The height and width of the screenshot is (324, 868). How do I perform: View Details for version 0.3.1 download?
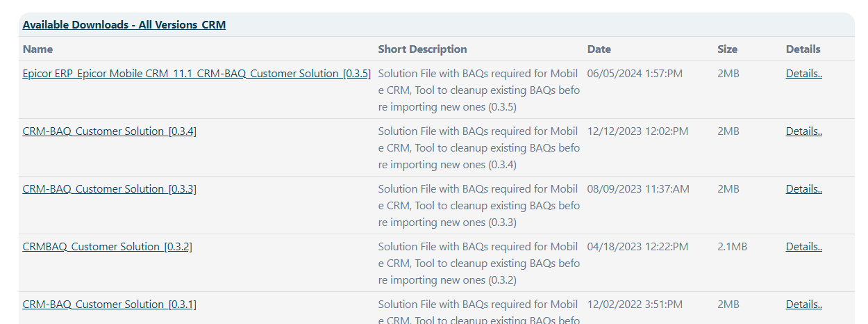click(804, 304)
